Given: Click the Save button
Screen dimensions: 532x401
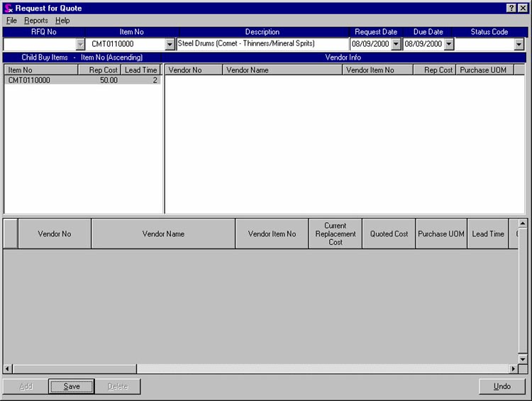Looking at the screenshot, I should tap(71, 387).
